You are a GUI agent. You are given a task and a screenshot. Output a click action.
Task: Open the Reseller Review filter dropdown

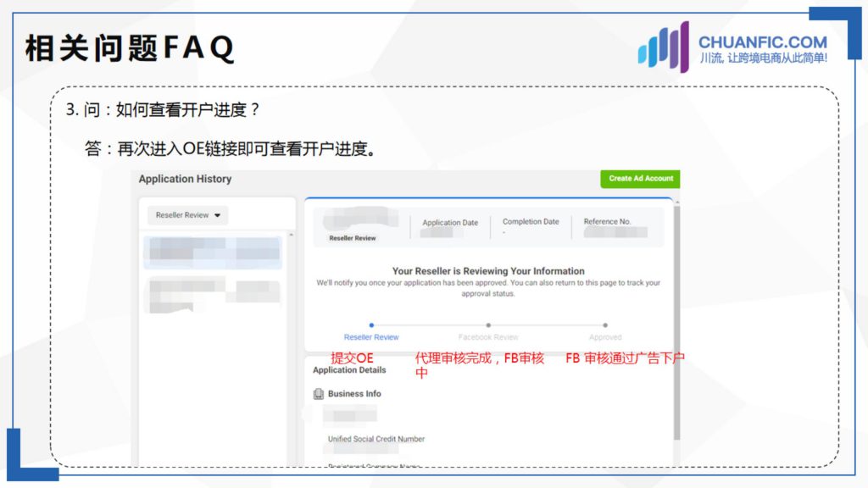coord(187,215)
